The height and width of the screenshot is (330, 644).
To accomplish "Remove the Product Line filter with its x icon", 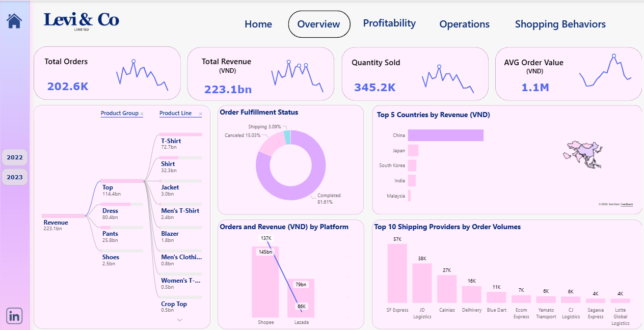I will pyautogui.click(x=200, y=114).
